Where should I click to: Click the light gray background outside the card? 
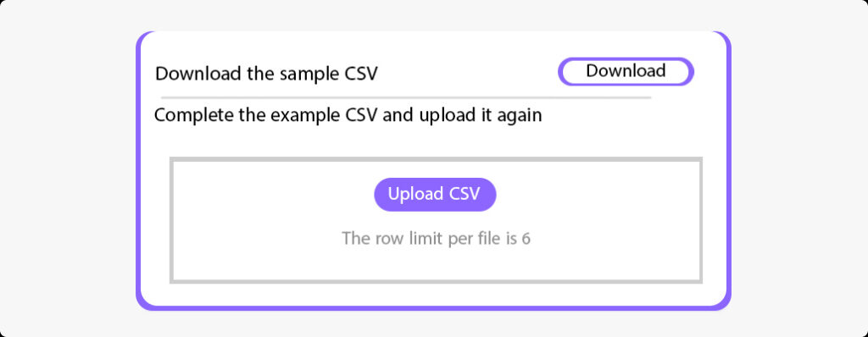[66, 166]
